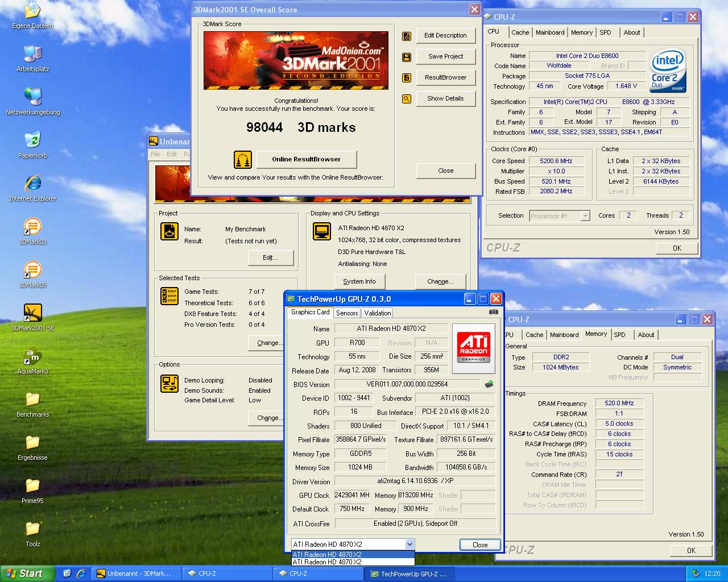
Task: Select the 3DMark03 desktop shortcut
Action: click(32, 231)
